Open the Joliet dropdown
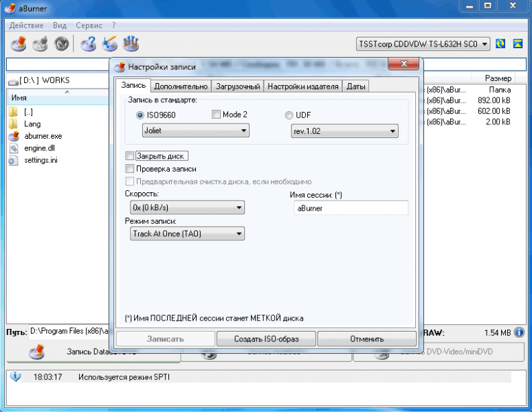The height and width of the screenshot is (412, 532). 195,130
